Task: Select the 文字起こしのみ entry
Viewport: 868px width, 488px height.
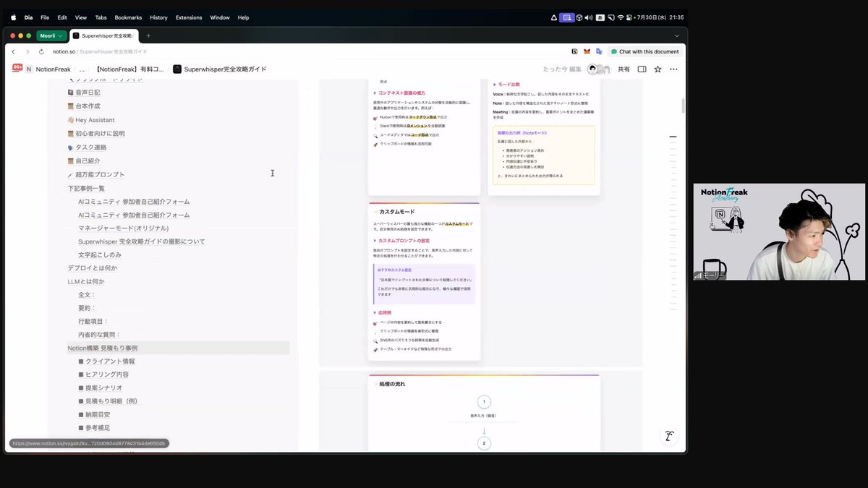Action: [x=100, y=255]
